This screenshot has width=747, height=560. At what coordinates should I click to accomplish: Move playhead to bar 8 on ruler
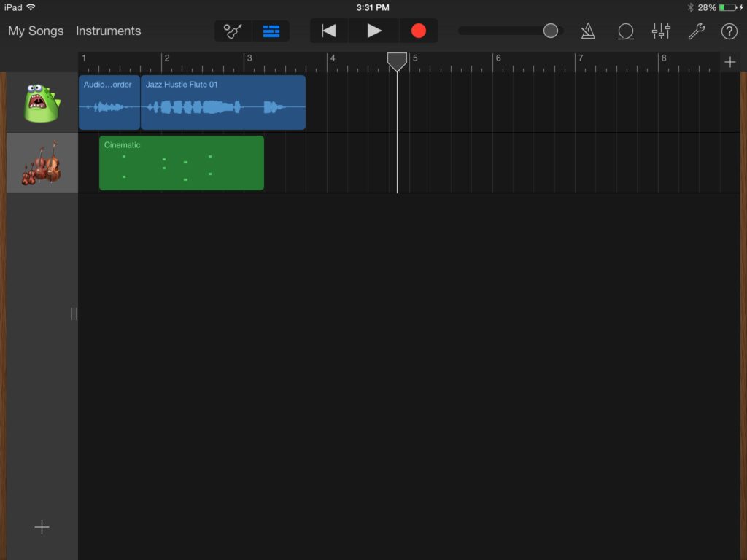coord(663,58)
